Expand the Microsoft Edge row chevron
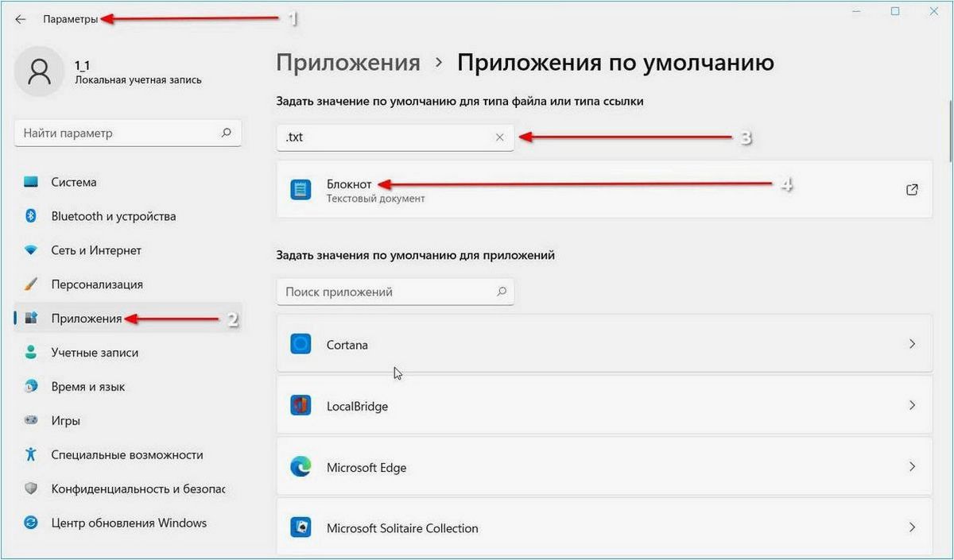This screenshot has width=954, height=560. coord(912,467)
